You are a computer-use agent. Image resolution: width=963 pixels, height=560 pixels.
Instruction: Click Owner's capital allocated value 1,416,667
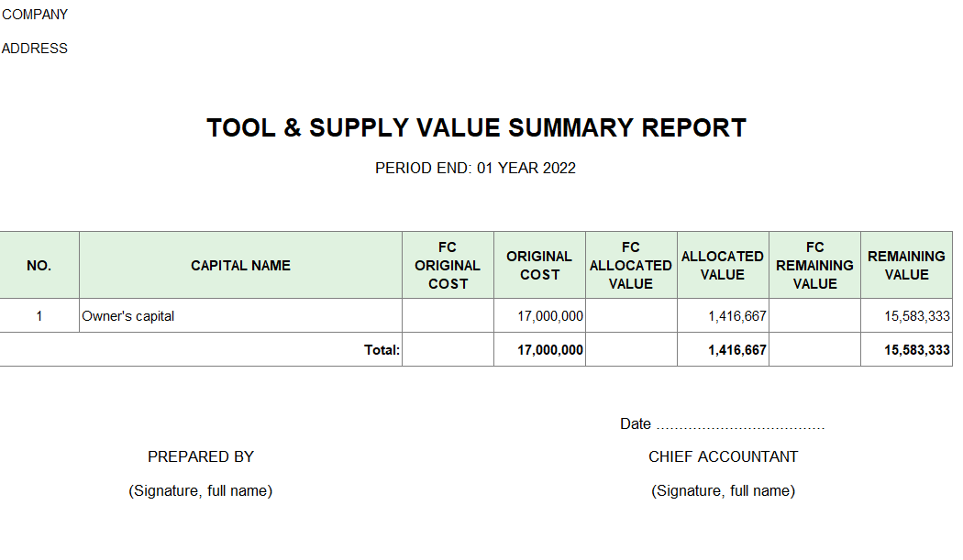736,316
